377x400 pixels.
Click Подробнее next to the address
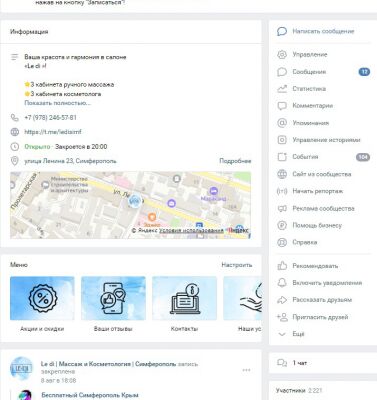235,161
